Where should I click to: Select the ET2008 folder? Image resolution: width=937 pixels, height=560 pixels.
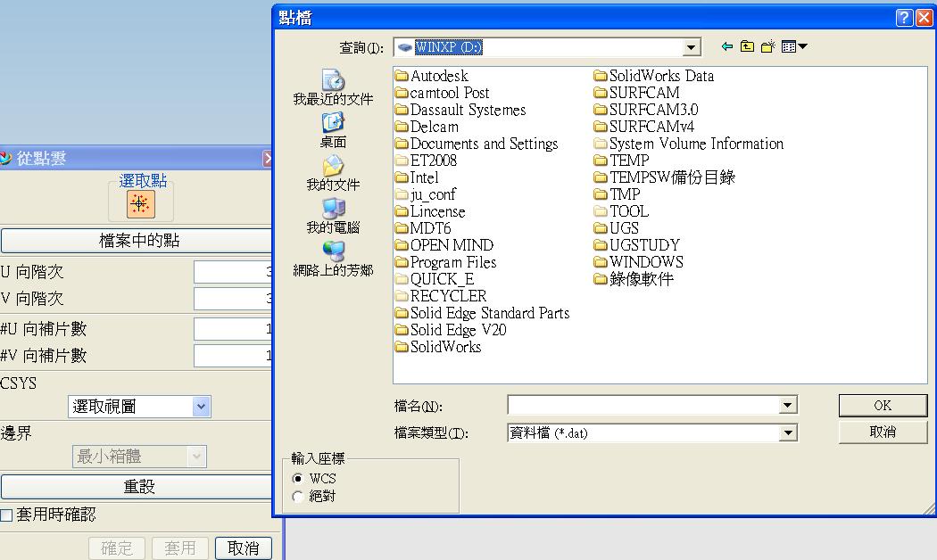point(426,161)
